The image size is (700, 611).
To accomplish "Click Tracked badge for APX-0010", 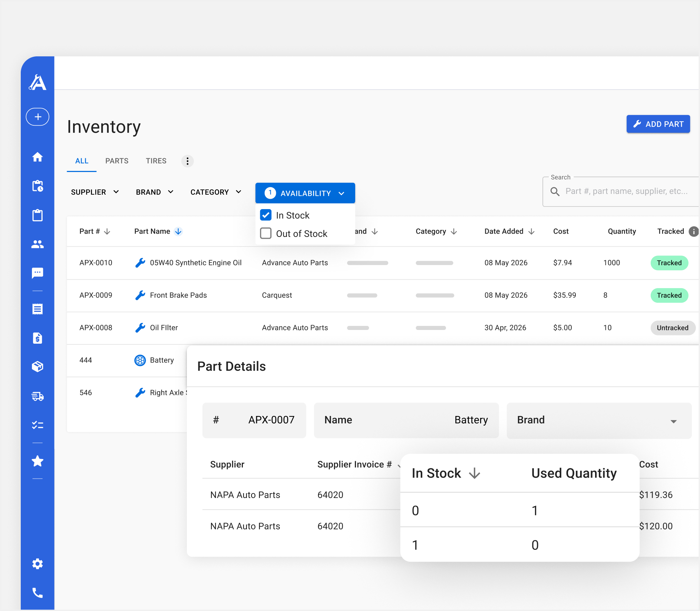I will tap(669, 263).
